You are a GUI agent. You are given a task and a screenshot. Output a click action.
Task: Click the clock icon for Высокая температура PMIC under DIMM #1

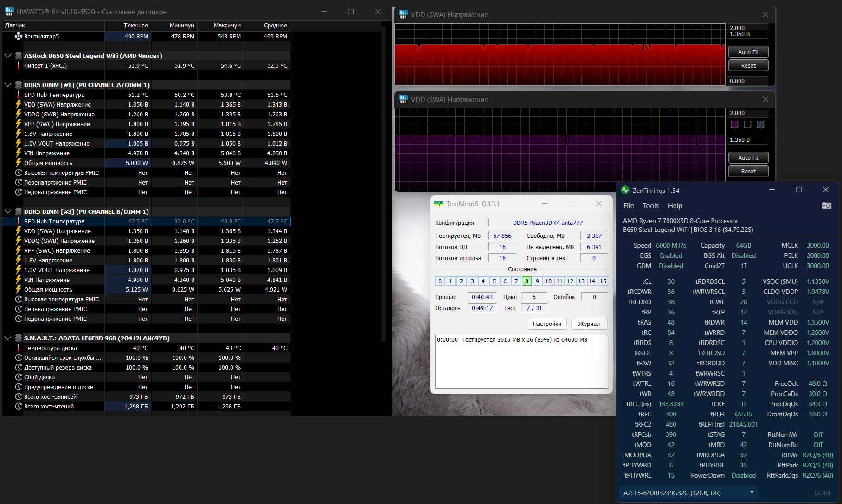tap(19, 172)
